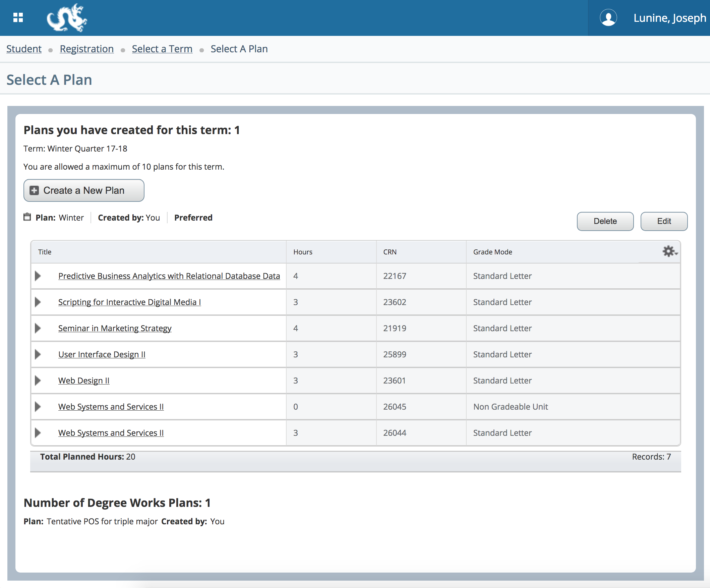Open the table settings gear icon
Viewport: 710px width, 588px height.
[668, 251]
